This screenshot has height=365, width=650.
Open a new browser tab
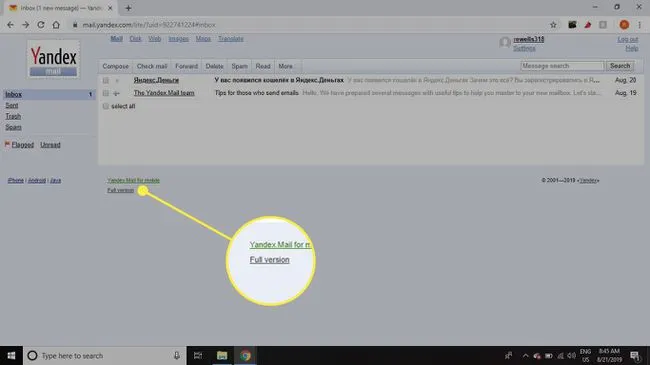[x=128, y=8]
